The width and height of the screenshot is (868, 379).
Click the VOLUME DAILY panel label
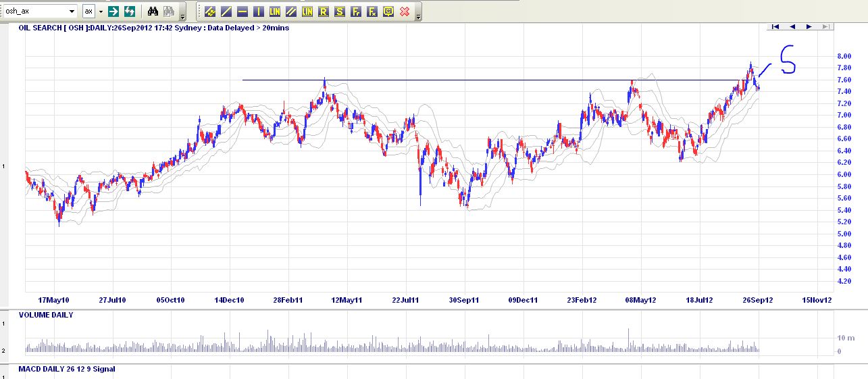(46, 315)
